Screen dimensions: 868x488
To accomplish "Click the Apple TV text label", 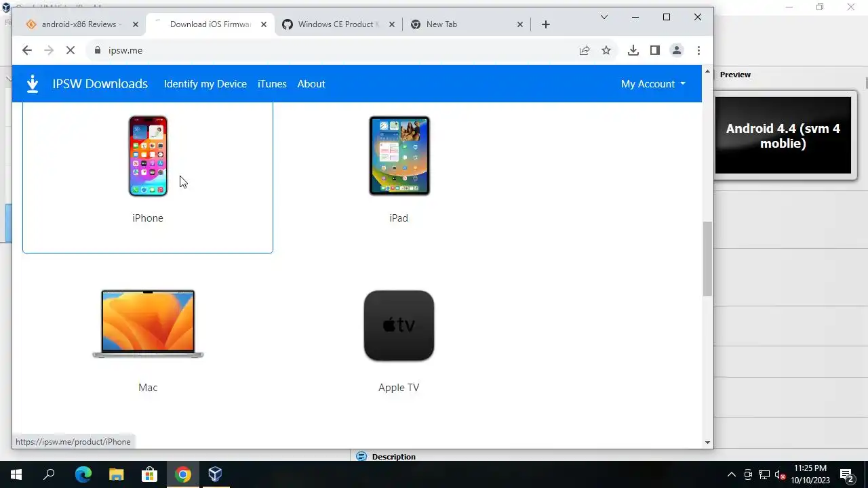I will click(399, 388).
